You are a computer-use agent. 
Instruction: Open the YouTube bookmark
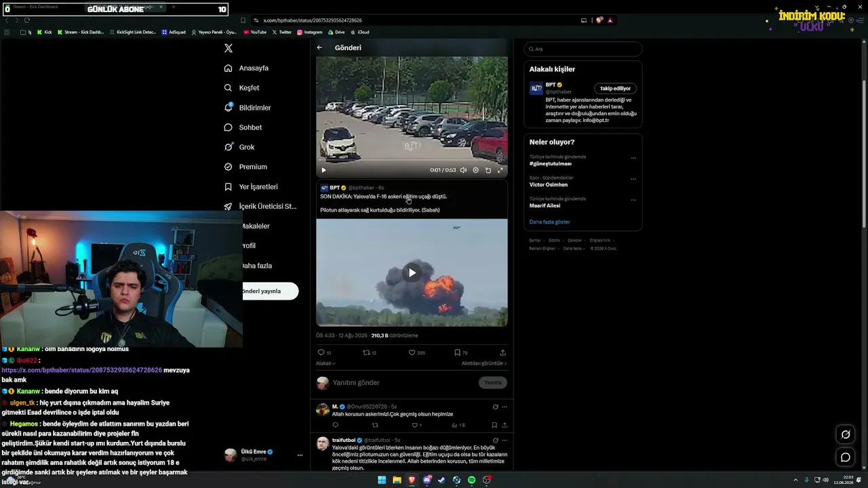click(x=254, y=32)
